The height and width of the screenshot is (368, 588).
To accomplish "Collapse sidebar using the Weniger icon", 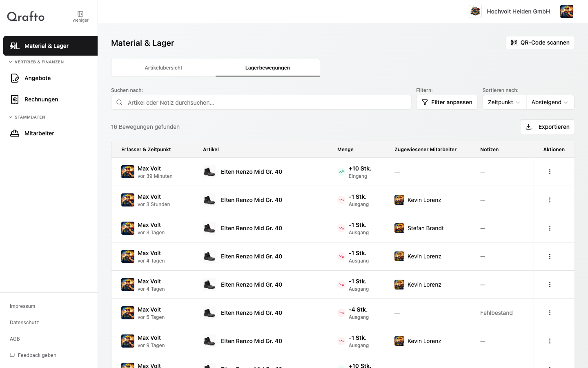I will coord(80,14).
